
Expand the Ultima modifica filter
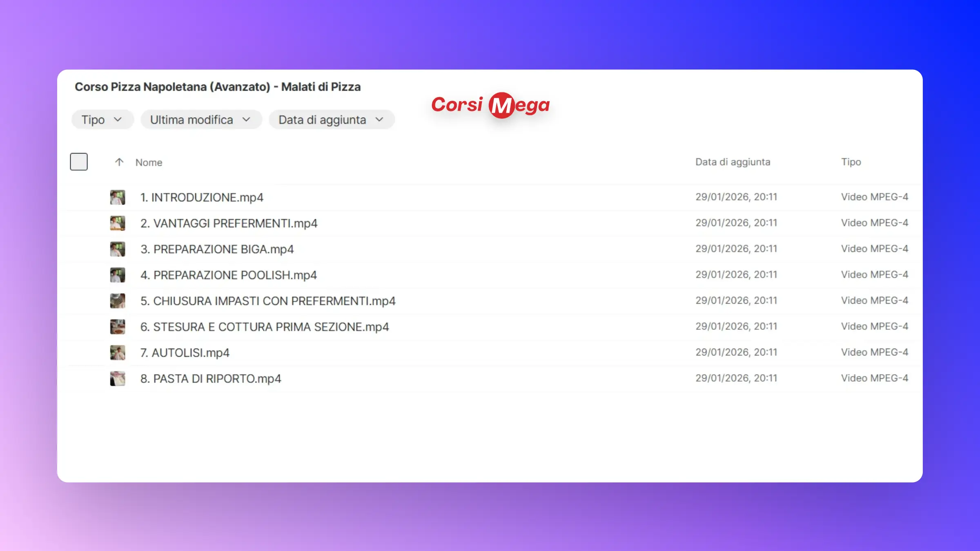[x=200, y=120]
